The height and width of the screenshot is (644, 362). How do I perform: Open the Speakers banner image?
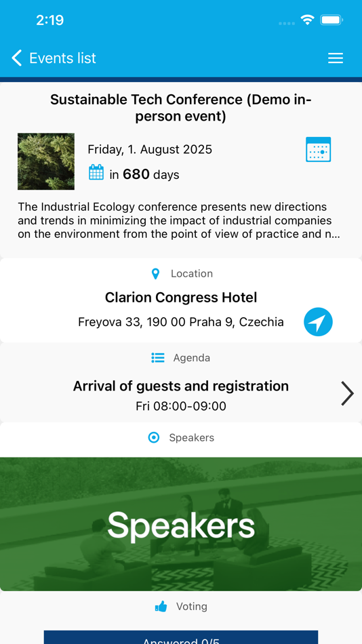pyautogui.click(x=181, y=524)
